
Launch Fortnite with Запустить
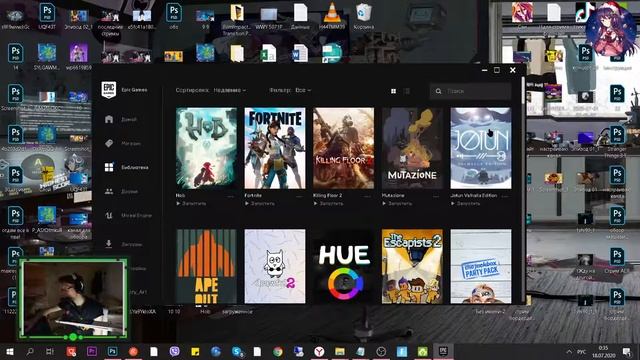point(260,203)
